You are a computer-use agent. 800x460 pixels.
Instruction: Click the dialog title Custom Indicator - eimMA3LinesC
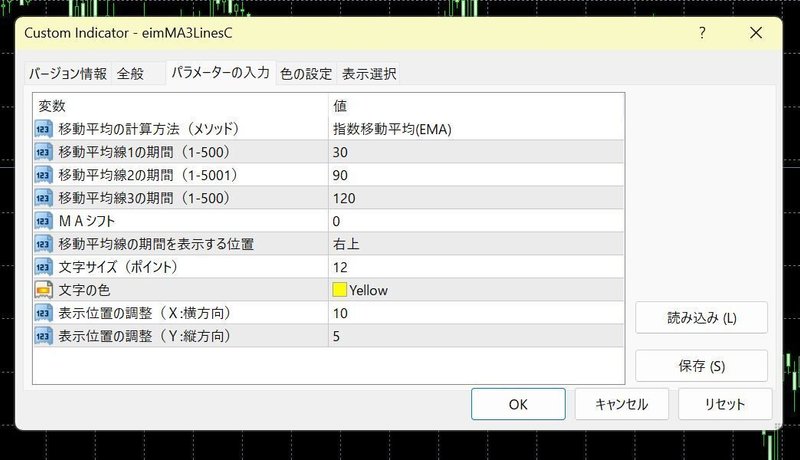128,33
